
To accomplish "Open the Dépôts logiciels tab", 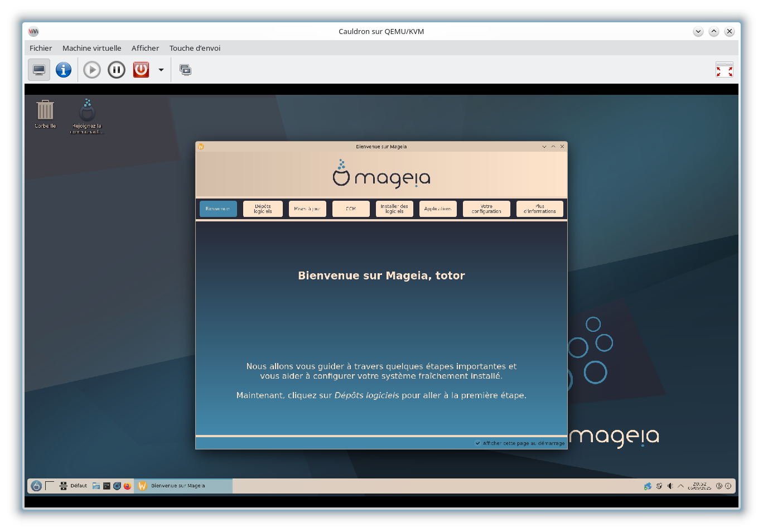I will click(263, 209).
